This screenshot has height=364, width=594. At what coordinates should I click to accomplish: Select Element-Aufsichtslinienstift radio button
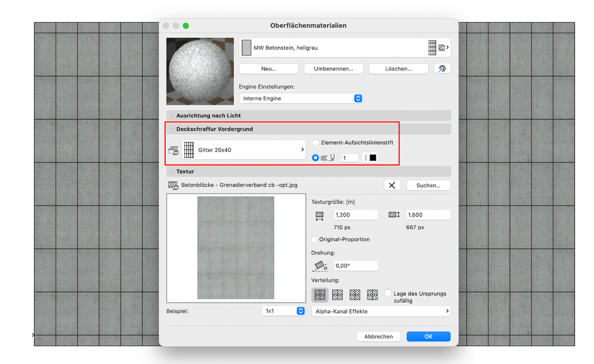(315, 143)
